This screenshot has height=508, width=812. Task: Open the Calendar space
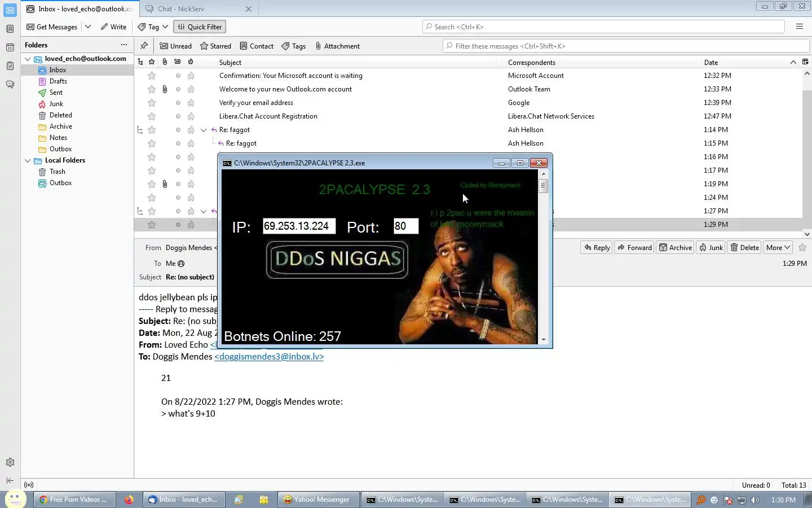[x=10, y=47]
